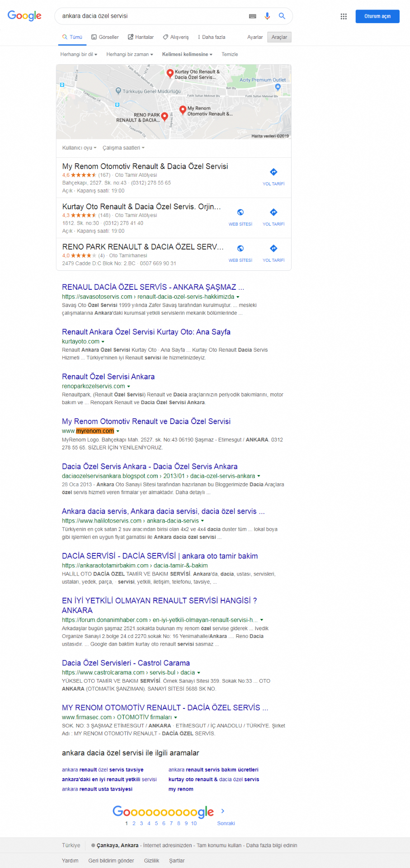Expand arrow next to firmasec.com URL
The image size is (410, 868).
pos(176,717)
